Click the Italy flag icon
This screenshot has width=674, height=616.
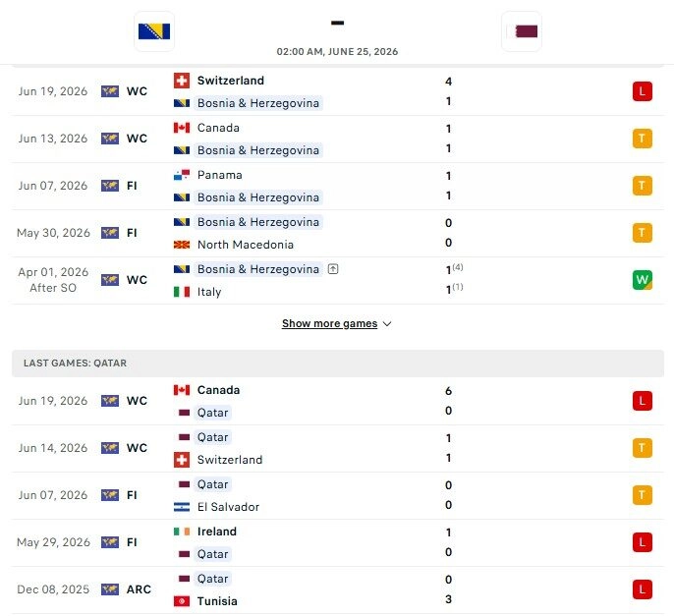click(182, 292)
